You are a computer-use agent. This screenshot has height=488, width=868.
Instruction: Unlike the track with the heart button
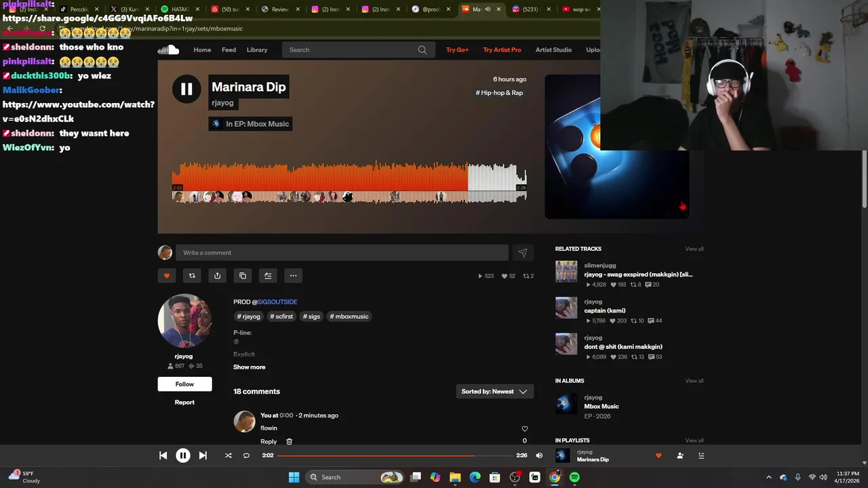(x=167, y=276)
